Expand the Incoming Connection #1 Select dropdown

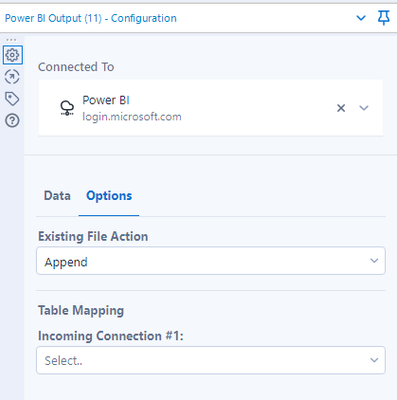coord(211,360)
